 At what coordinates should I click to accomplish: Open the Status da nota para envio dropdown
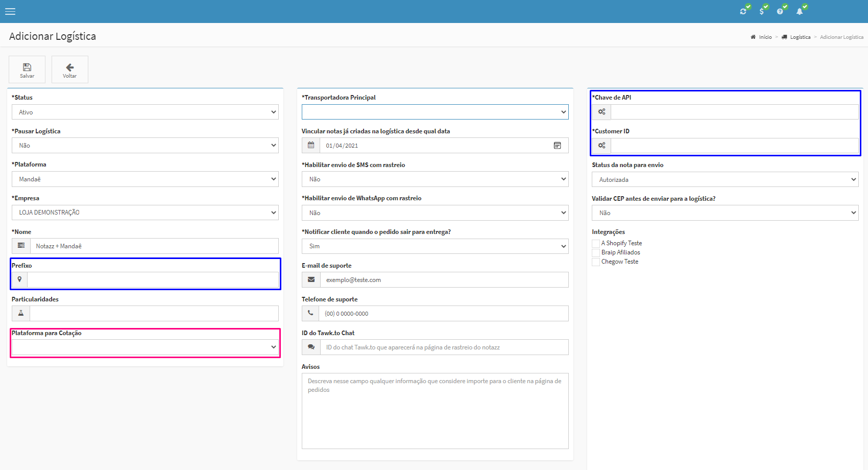pos(725,180)
